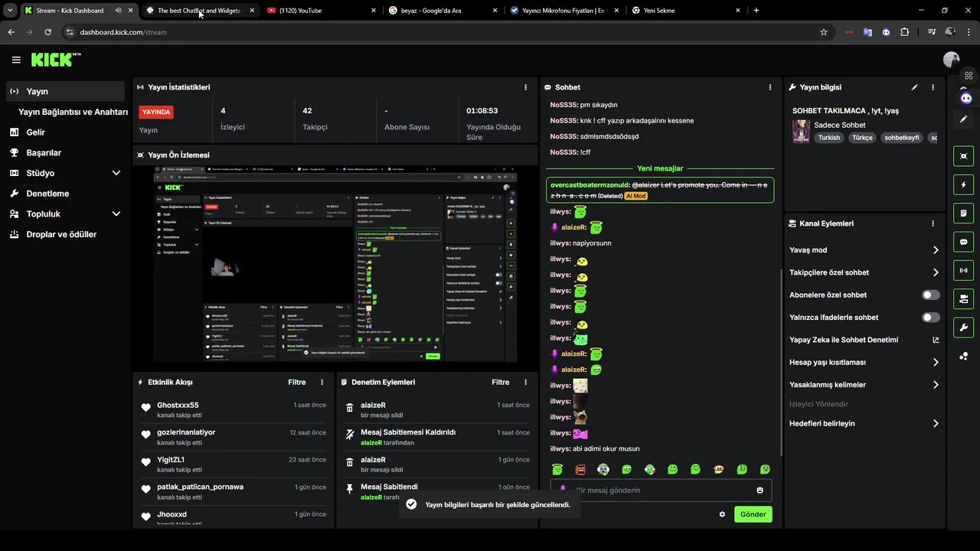
Task: Open the hamburger menu beside the Kick logo
Action: point(16,60)
